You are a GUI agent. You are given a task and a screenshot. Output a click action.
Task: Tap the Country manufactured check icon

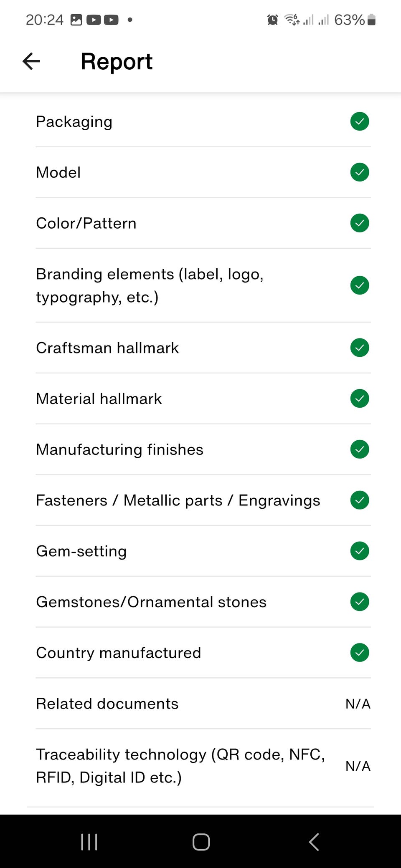[x=359, y=653]
